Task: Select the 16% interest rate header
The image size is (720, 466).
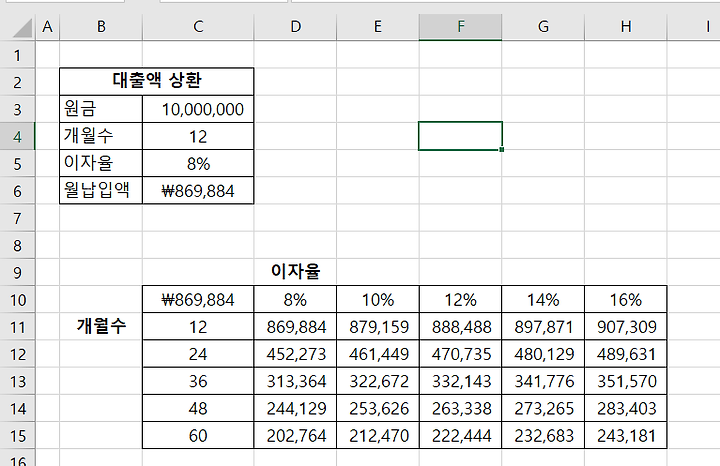Action: [x=626, y=300]
